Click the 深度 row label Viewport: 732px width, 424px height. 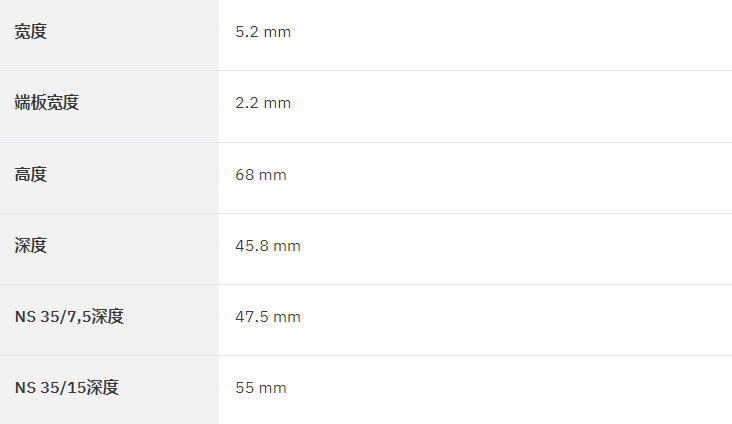point(31,246)
